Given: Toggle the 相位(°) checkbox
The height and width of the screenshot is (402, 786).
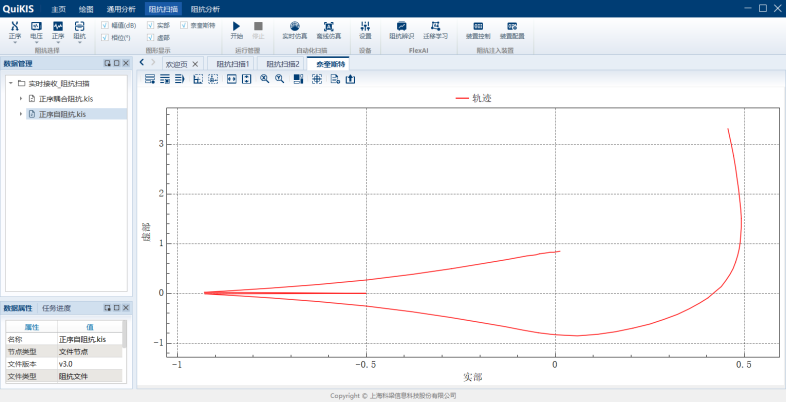Looking at the screenshot, I should [x=105, y=36].
